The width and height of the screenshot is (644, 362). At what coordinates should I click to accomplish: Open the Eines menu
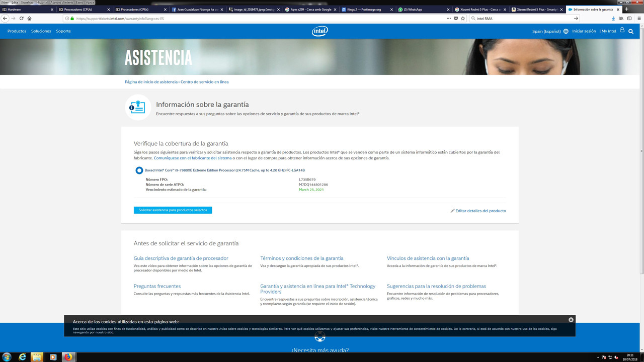79,3
